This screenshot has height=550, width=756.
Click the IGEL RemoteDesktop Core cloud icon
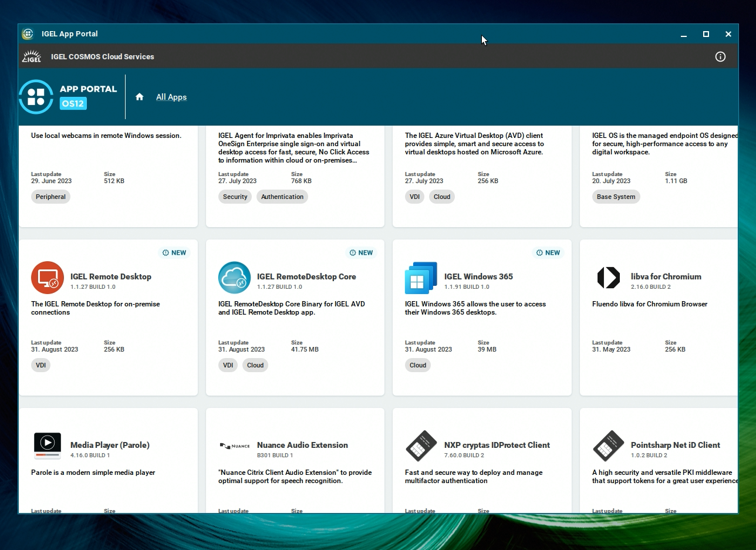[234, 278]
